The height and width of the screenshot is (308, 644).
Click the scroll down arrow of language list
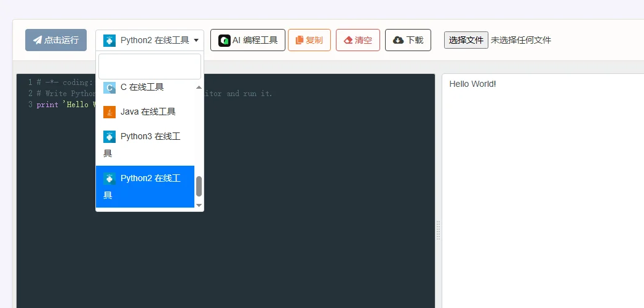[x=199, y=205]
